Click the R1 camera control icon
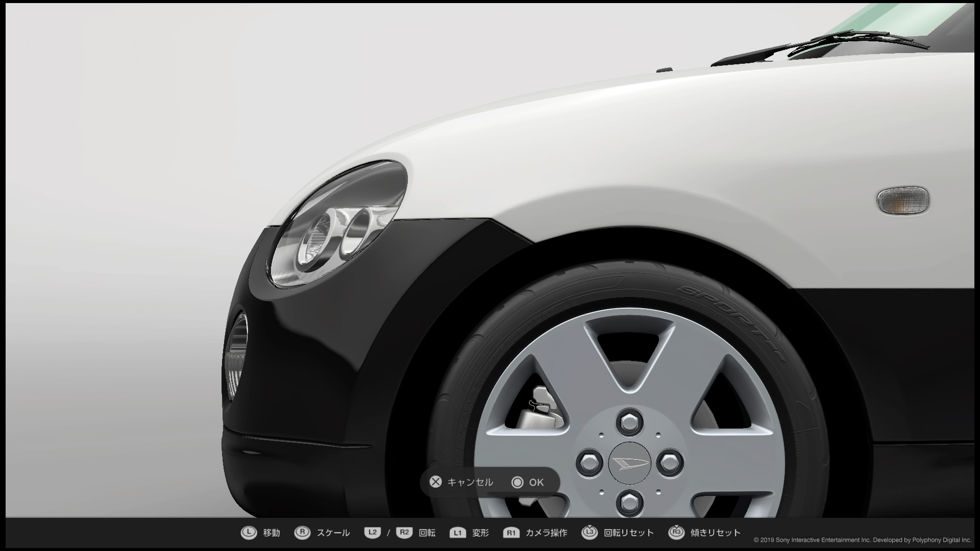Screen dimensions: 980x551 tap(511, 533)
